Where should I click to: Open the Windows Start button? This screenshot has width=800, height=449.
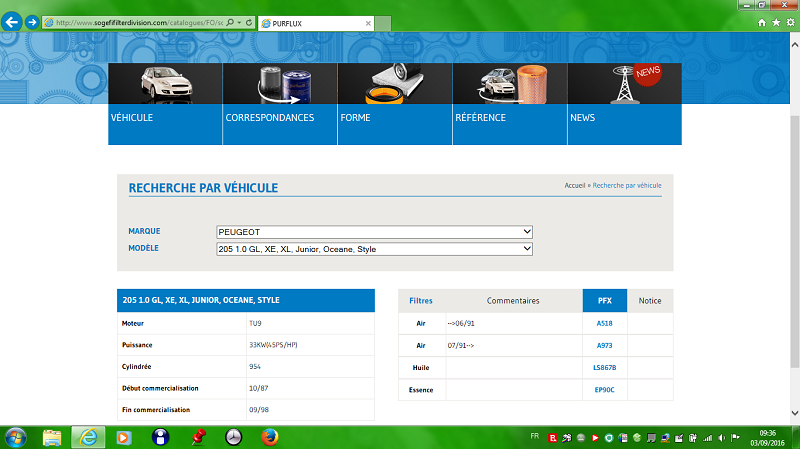pyautogui.click(x=15, y=437)
